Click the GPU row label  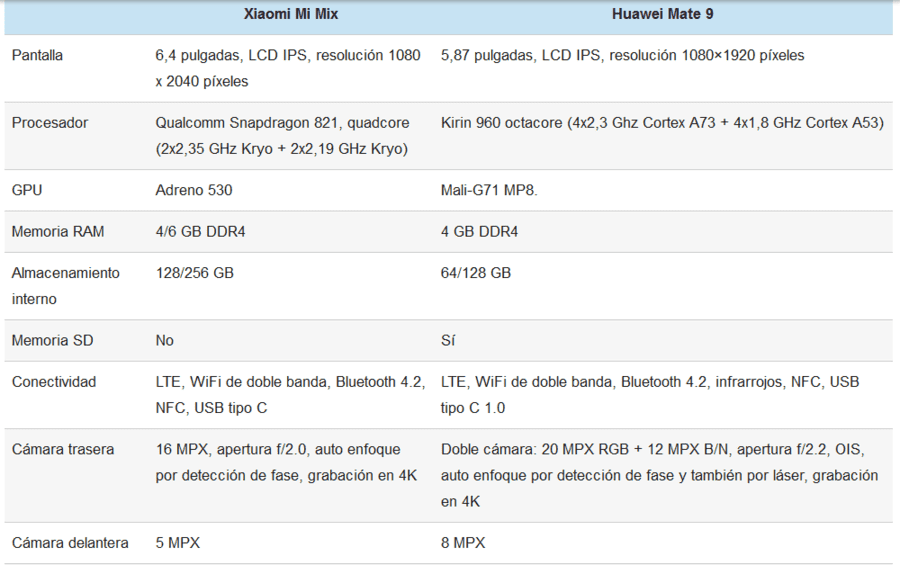click(27, 190)
